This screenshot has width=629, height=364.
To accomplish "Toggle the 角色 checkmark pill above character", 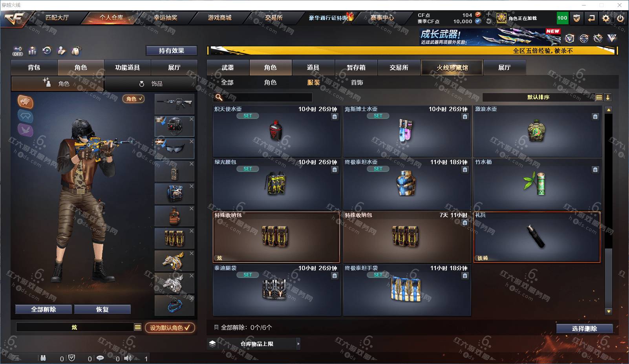I will [x=134, y=99].
